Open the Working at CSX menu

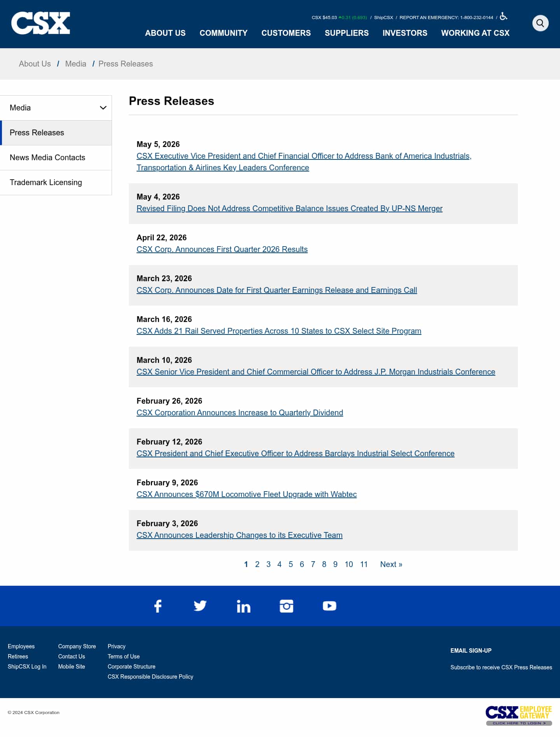475,33
